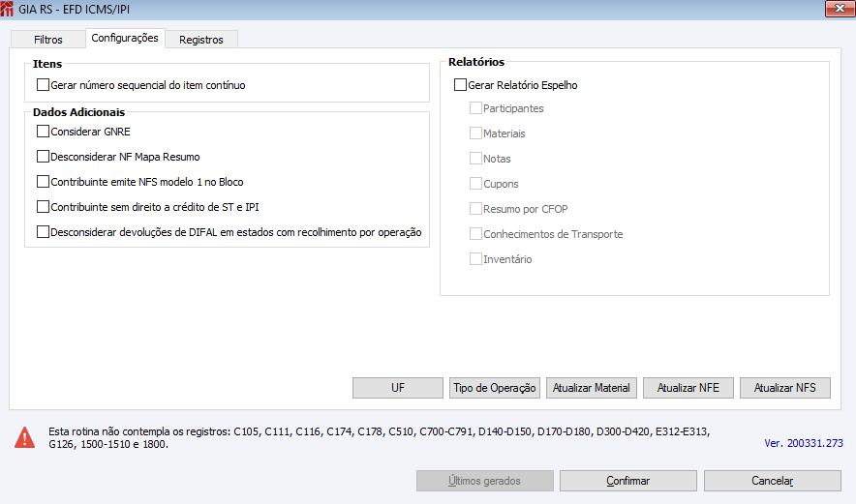
Task: Click the red warning triangle icon
Action: 25,437
